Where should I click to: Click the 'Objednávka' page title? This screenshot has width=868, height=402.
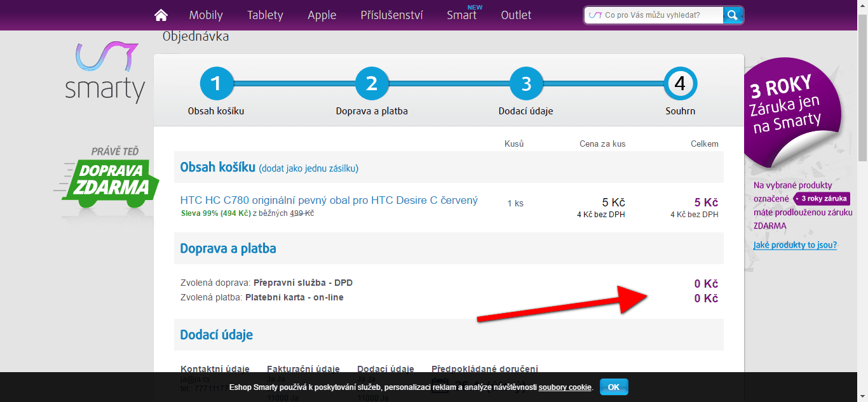196,36
